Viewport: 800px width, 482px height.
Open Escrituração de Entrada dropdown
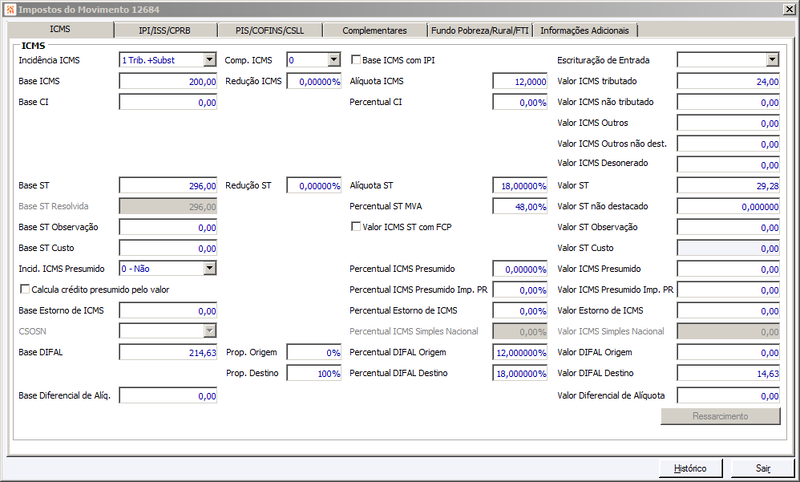tap(772, 60)
